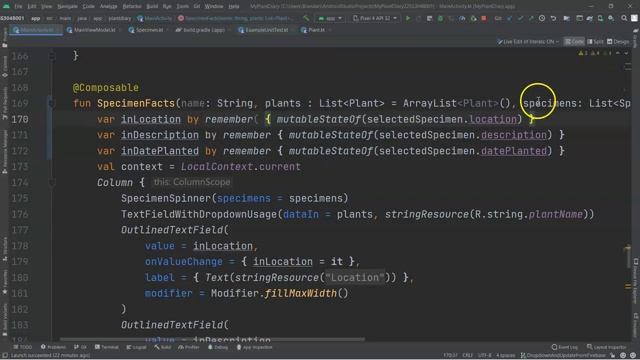The height and width of the screenshot is (360, 640).
Task: Open the Logcat tool window
Action: 136,347
